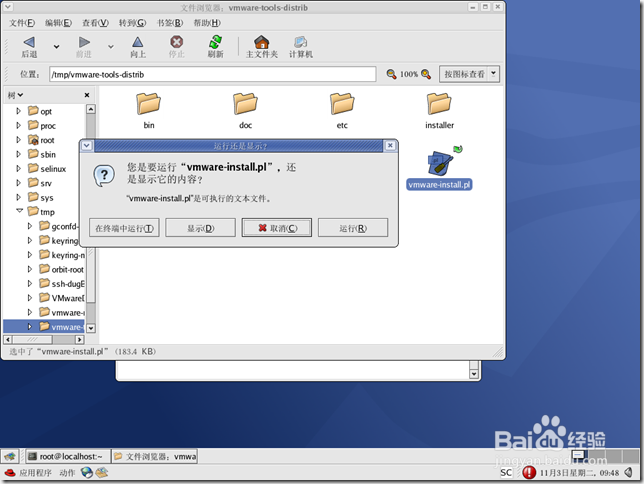Click the location path input field
Viewport: 644px width, 484px height.
[x=212, y=74]
